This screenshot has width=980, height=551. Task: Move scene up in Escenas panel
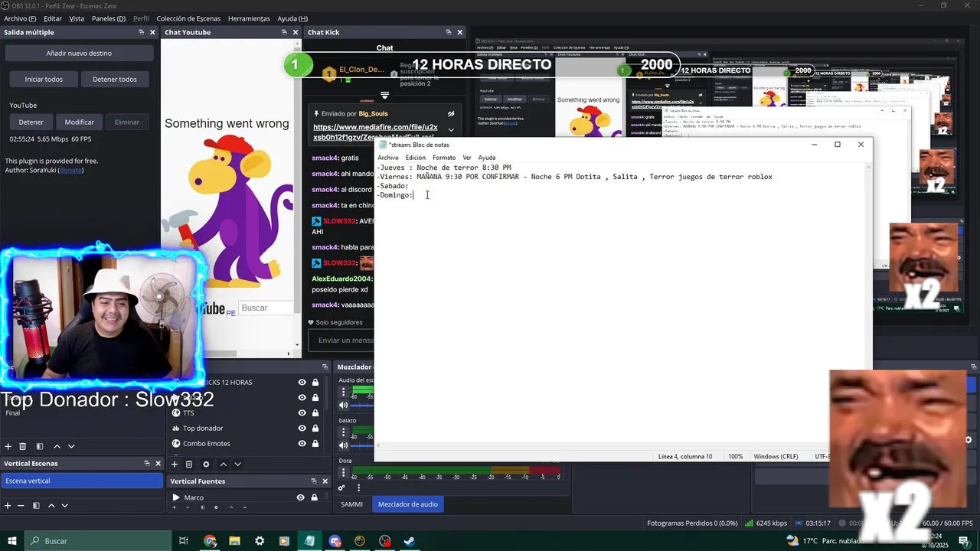[57, 446]
